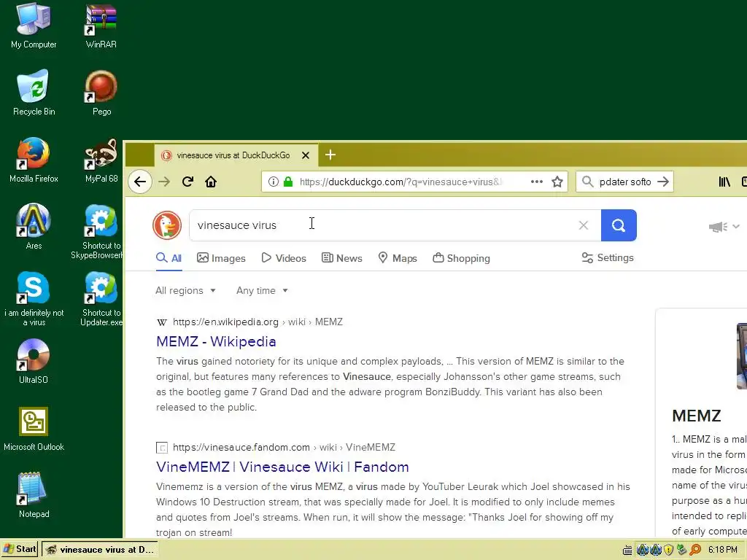
Task: Switch to News results
Action: click(x=342, y=258)
